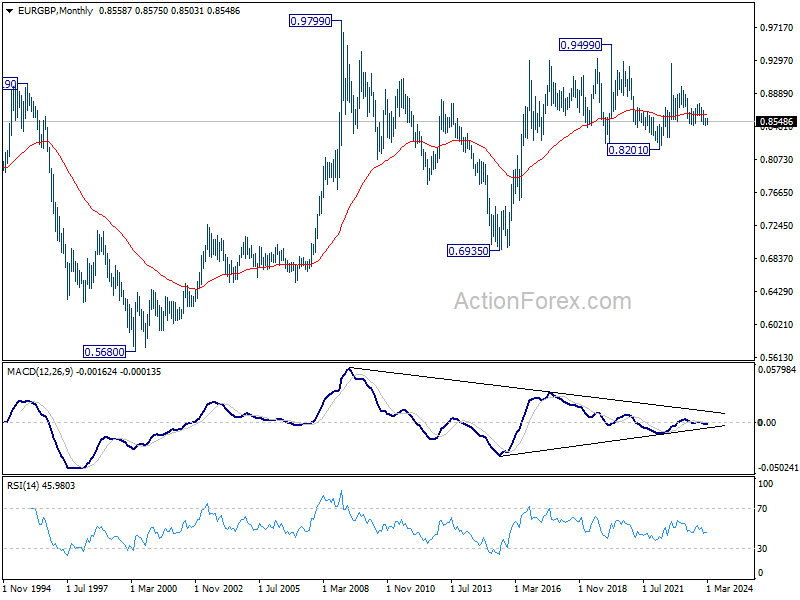Select the 0.82010 low price label
The height and width of the screenshot is (600, 800).
629,150
